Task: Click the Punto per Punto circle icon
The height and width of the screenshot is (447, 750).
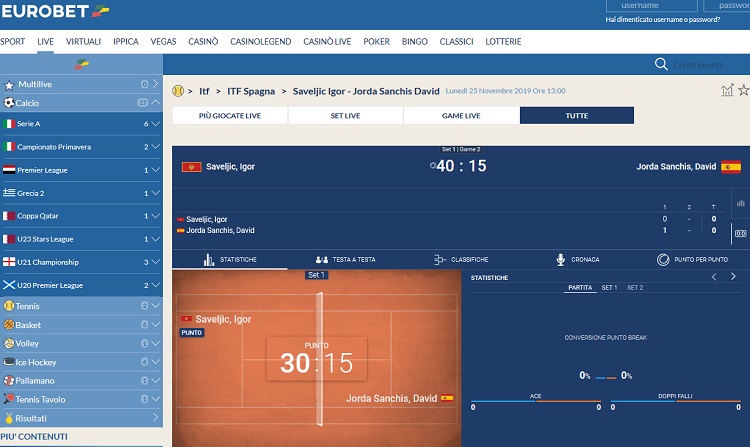Action: (663, 260)
